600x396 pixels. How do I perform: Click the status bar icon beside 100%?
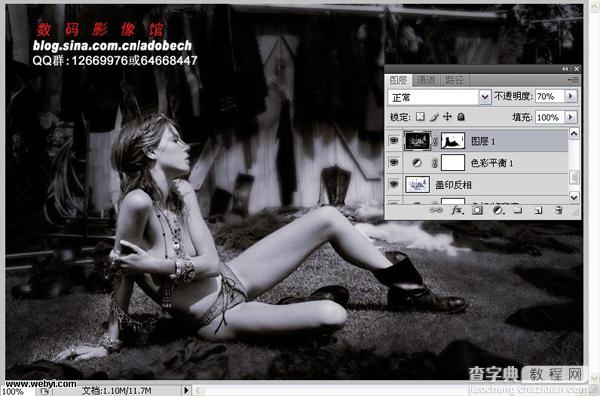click(x=45, y=391)
